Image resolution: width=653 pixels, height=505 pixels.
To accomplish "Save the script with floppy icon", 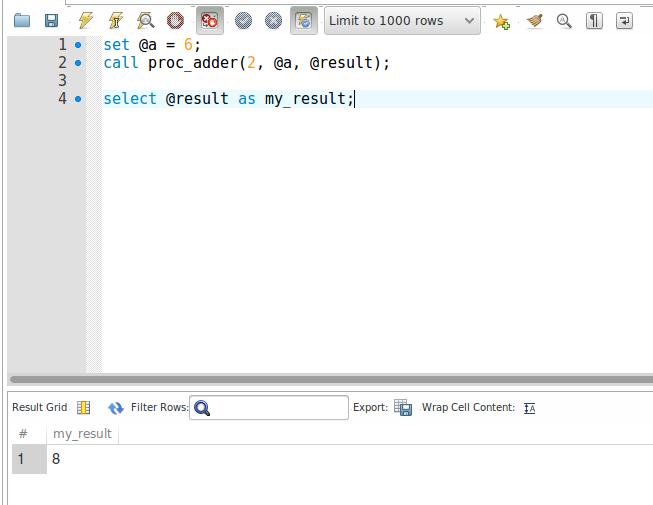I will (x=51, y=20).
